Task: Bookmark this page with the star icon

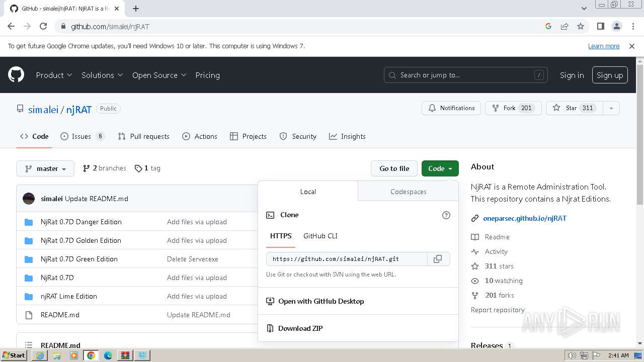Action: (581, 26)
